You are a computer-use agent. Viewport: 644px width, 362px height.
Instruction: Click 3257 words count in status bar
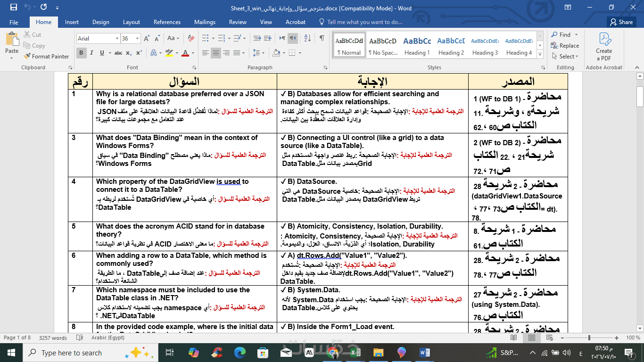coord(53,338)
